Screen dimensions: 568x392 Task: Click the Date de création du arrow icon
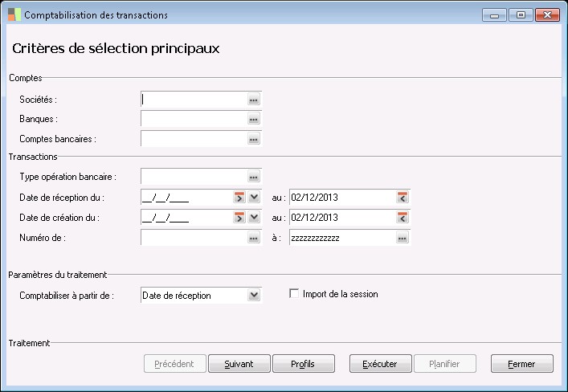tap(239, 218)
